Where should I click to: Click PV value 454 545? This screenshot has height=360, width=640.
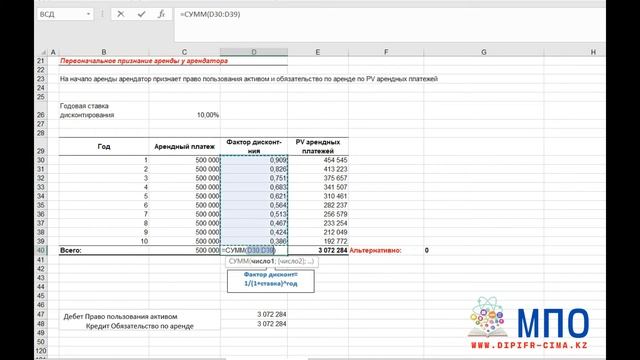(x=318, y=160)
